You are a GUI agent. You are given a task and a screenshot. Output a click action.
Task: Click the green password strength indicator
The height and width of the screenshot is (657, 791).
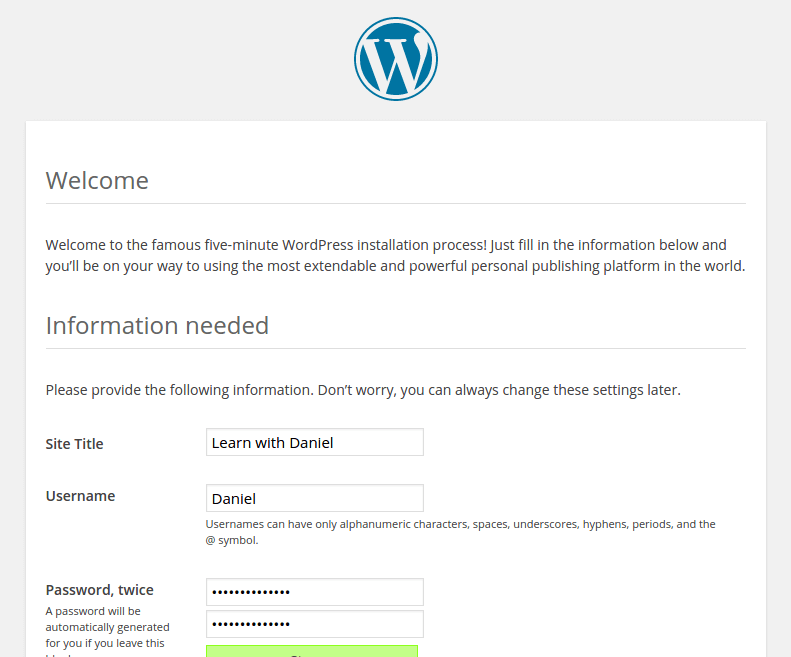tap(311, 651)
